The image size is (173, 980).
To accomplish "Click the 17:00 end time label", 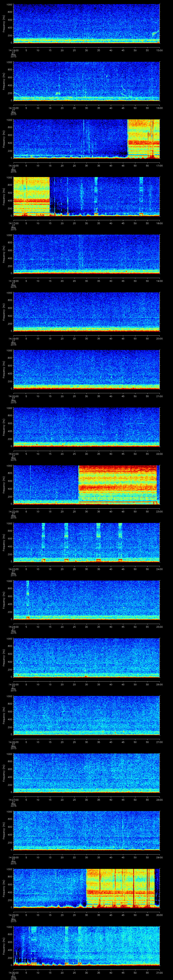I will pyautogui.click(x=160, y=166).
